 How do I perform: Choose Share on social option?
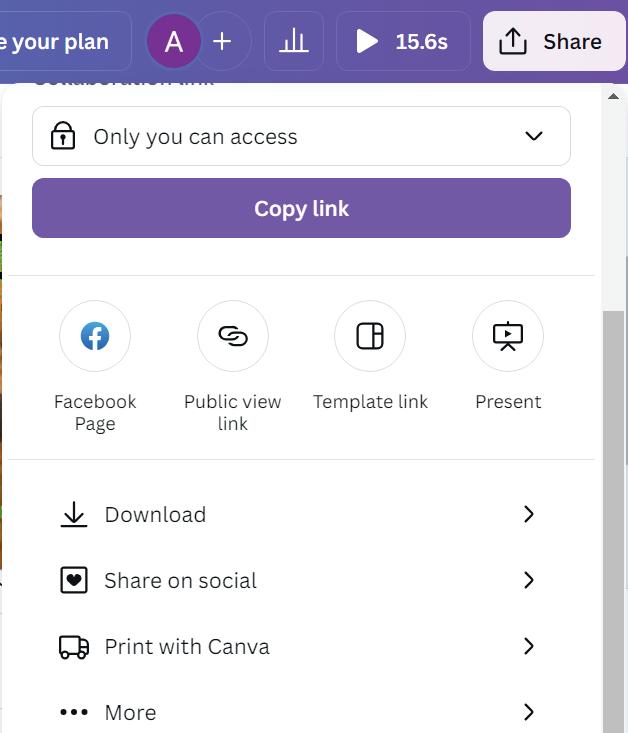180,580
